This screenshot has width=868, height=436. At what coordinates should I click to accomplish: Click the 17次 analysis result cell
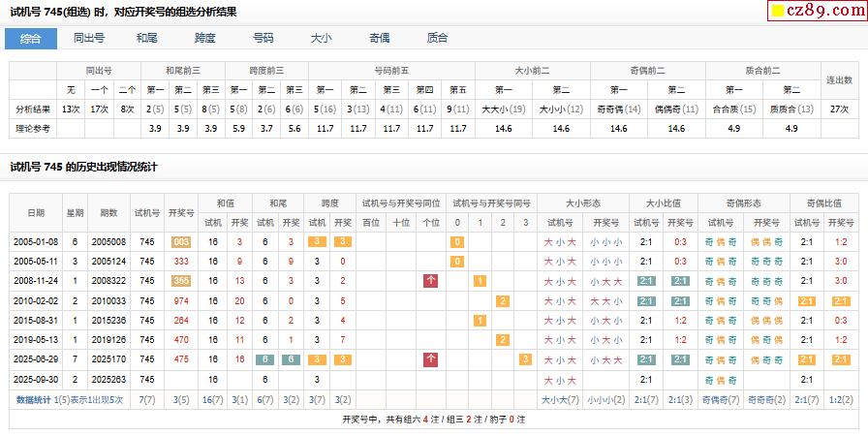click(x=99, y=109)
